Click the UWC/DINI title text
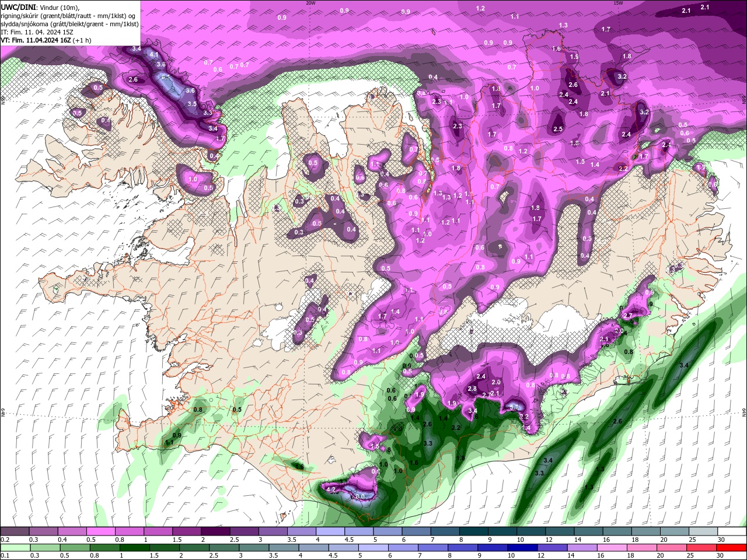 pyautogui.click(x=18, y=7)
